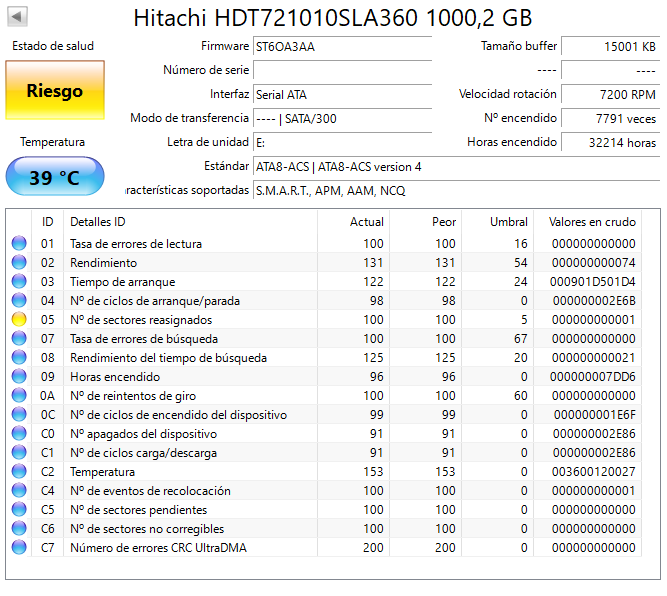
Task: Select the Umbral value 67
Action: 520,339
